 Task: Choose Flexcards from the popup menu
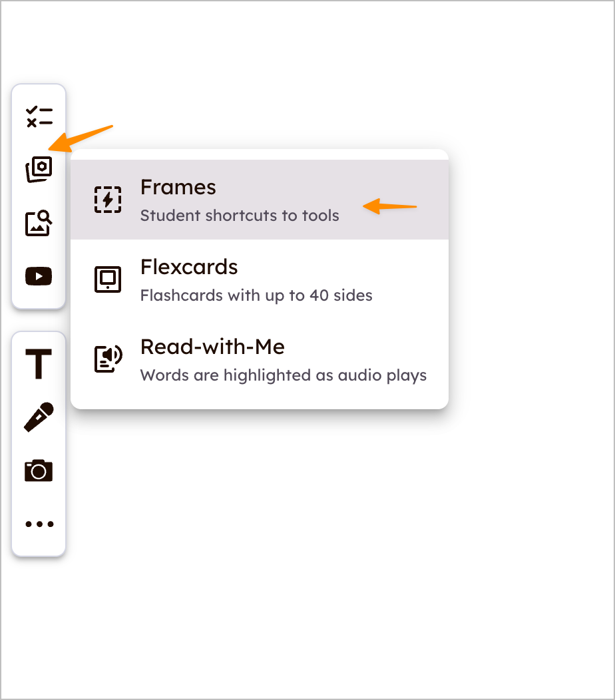click(260, 279)
